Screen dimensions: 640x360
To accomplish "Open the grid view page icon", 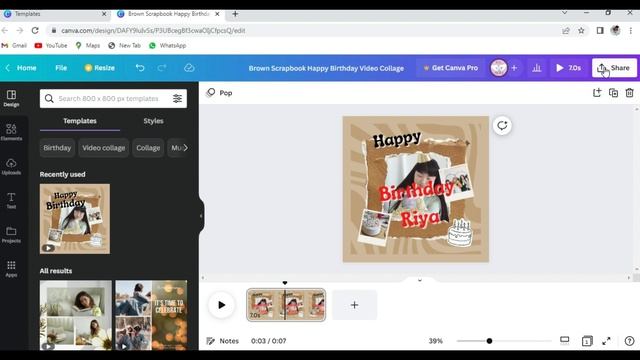I will click(587, 341).
